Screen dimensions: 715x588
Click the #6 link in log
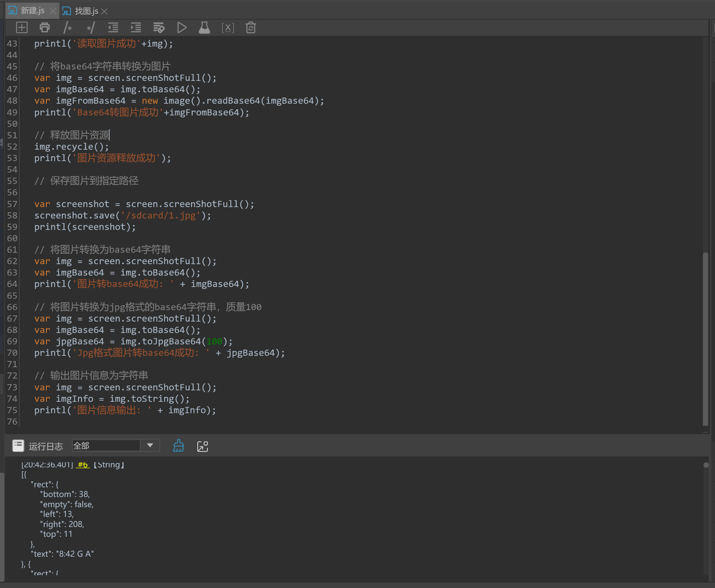[82, 464]
